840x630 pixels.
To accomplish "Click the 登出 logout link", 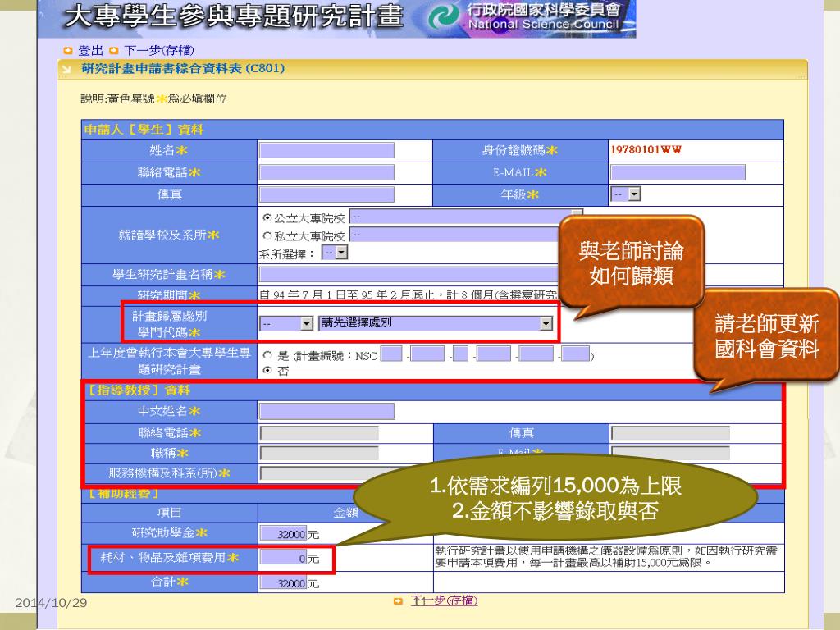I will tap(90, 51).
